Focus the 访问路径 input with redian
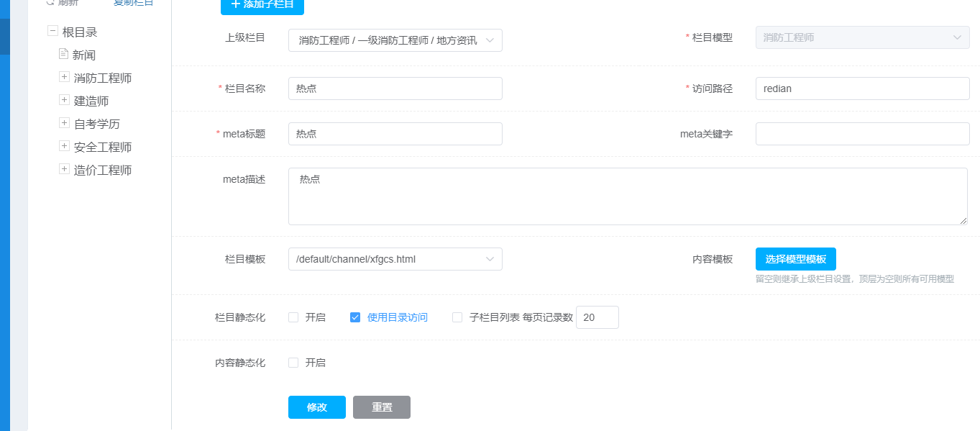 (x=863, y=89)
